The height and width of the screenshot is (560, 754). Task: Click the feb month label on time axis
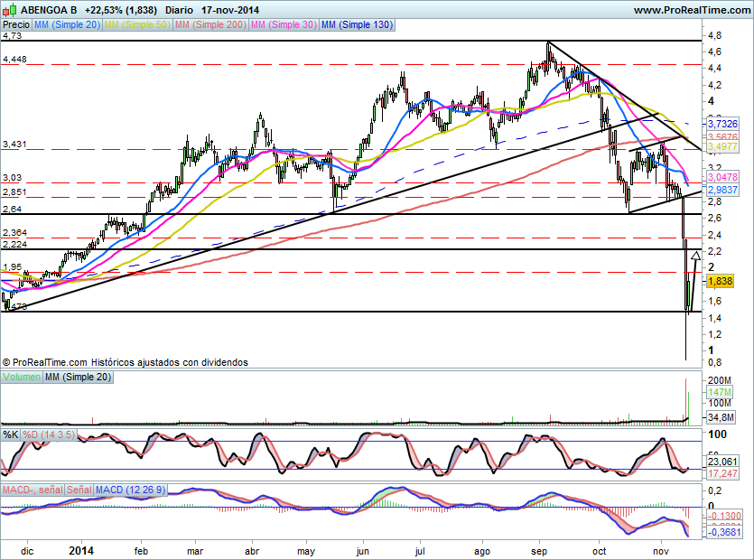coord(142,551)
